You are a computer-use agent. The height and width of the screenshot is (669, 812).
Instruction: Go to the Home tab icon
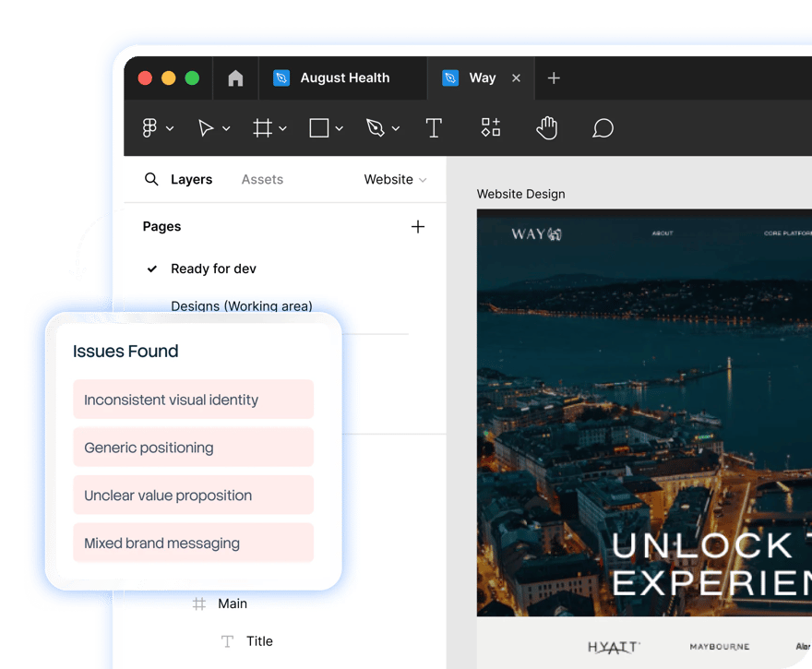[x=235, y=78]
